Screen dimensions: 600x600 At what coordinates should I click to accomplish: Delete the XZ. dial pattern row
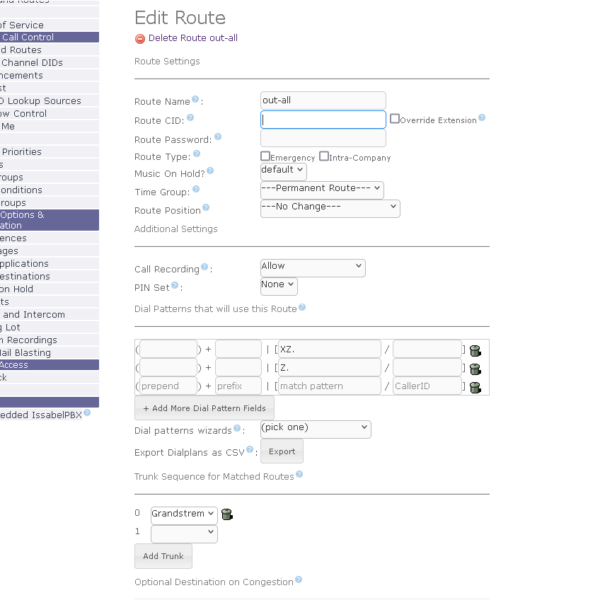[x=475, y=350]
